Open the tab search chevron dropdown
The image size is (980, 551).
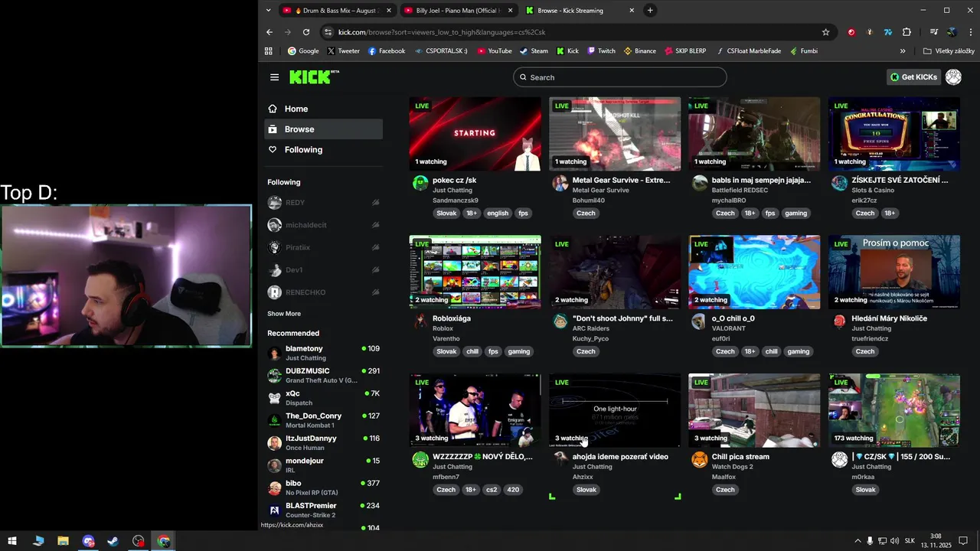[x=268, y=10]
